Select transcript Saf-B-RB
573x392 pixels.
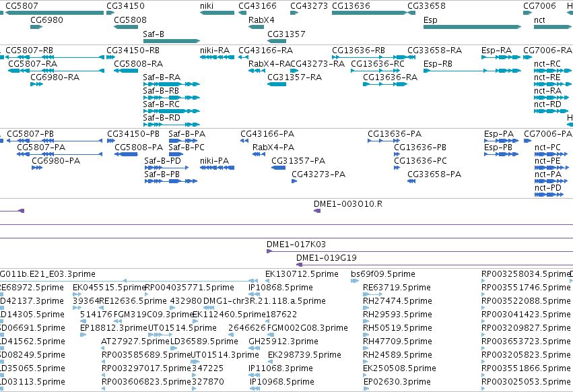[x=172, y=98]
